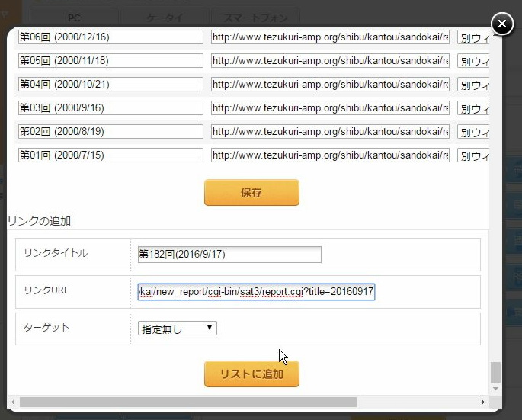This screenshot has height=420, width=522.
Task: Click the horizontal scrollbar right arrow
Action: tap(482, 402)
